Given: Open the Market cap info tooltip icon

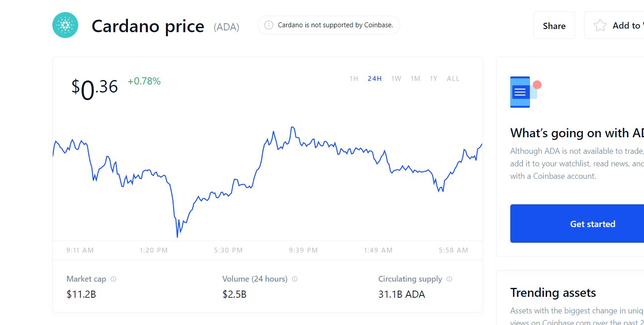Looking at the screenshot, I should tap(113, 279).
